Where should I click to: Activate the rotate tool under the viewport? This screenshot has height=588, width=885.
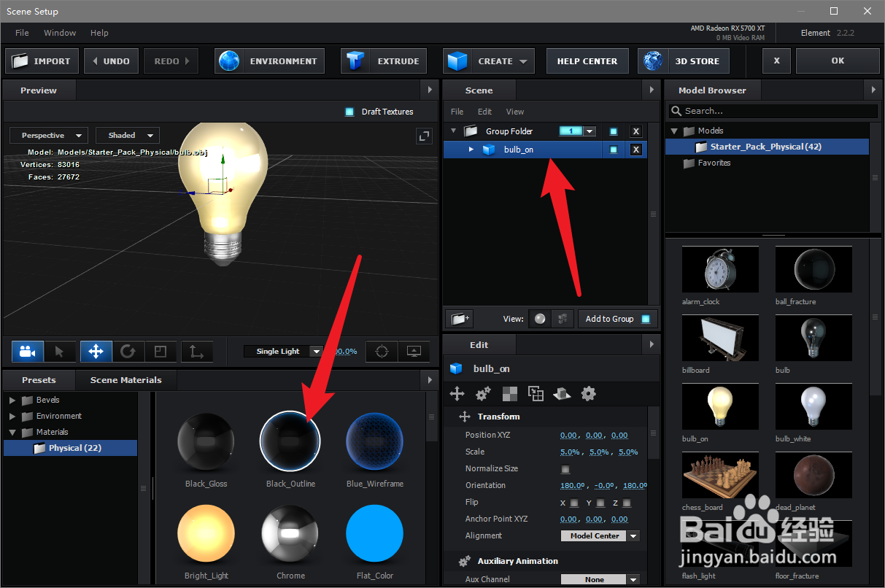click(128, 352)
